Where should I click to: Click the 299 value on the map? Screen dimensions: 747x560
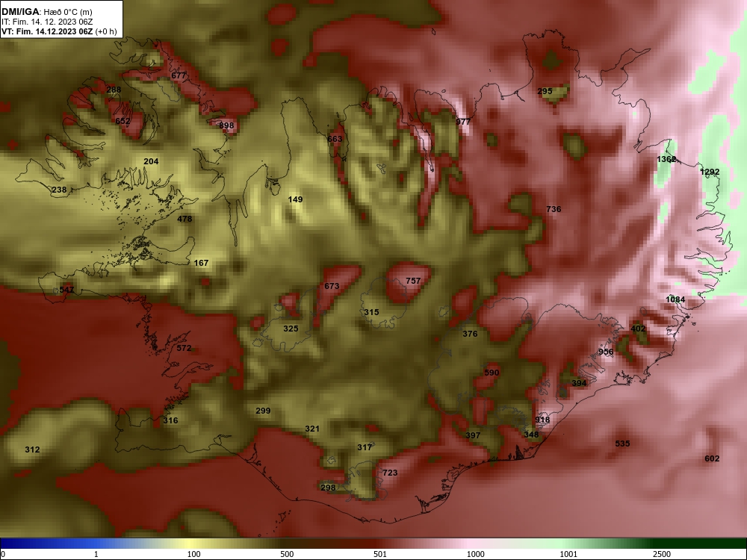click(263, 411)
